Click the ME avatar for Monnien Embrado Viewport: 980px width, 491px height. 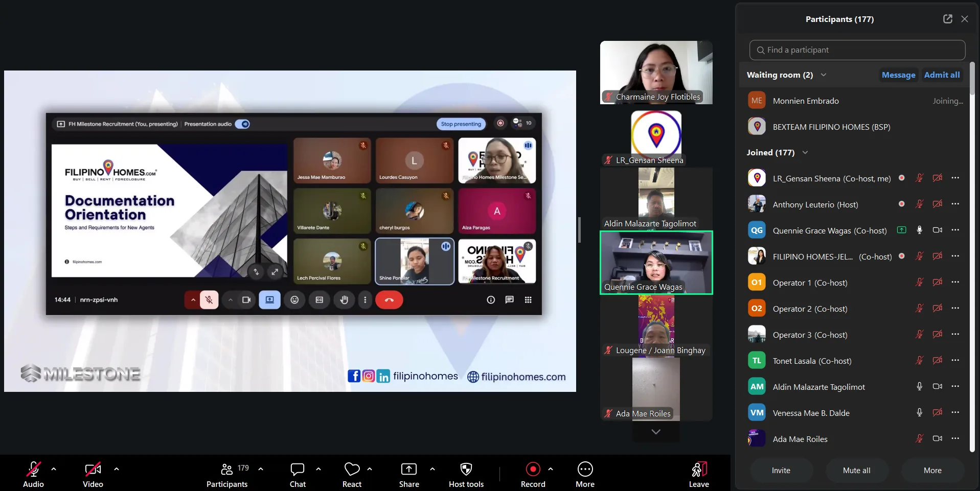[757, 101]
